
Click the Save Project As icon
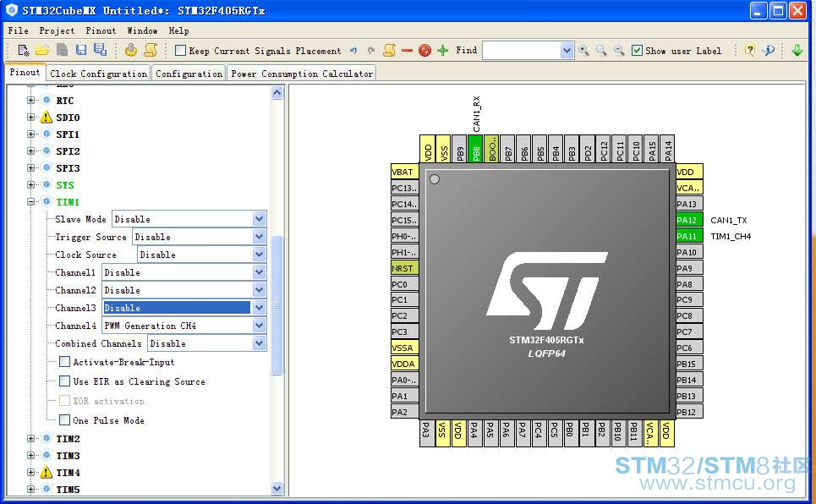100,49
